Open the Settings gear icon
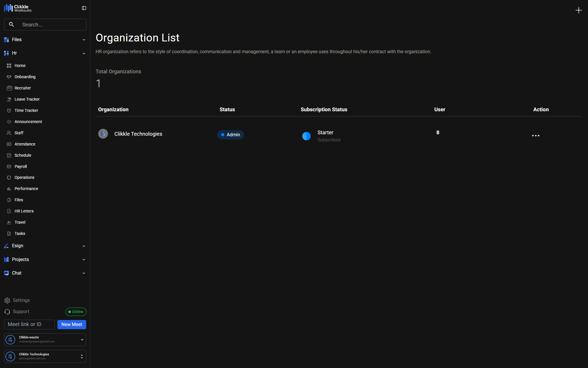This screenshot has height=368, width=588. [7, 300]
